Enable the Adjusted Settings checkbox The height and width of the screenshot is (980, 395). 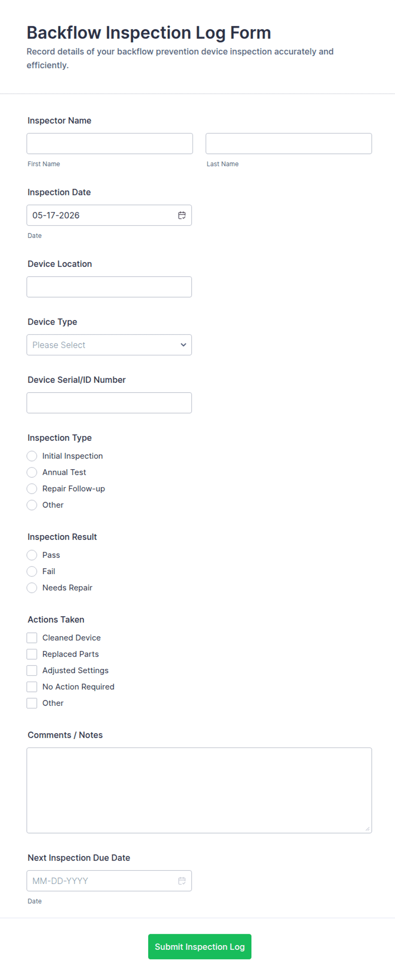32,671
